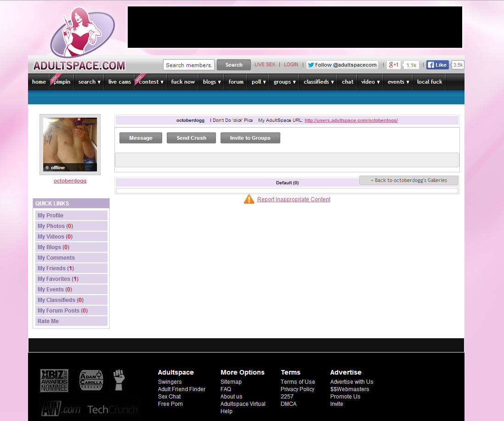This screenshot has width=504, height=421.
Task: Open My Photos (0) quick link
Action: click(71, 226)
